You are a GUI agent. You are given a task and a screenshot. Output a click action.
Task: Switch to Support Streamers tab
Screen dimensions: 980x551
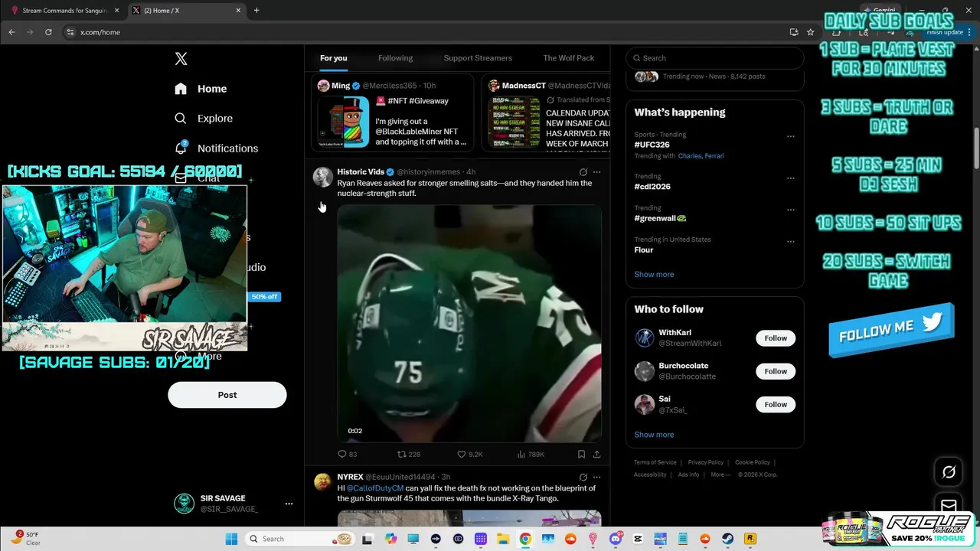478,58
